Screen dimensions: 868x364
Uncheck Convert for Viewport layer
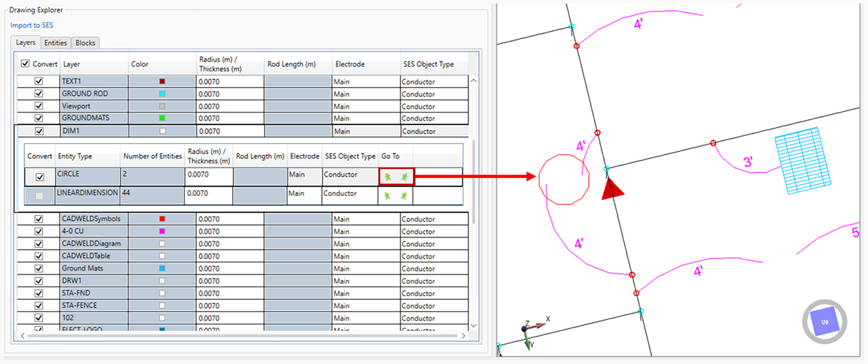coord(39,106)
